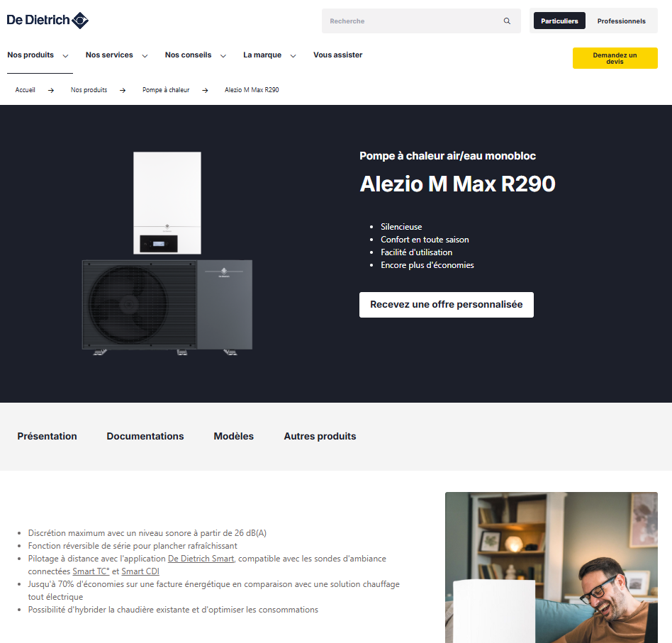The image size is (672, 643).
Task: Click the arrow after Nos produits breadcrumb
Action: (x=123, y=91)
